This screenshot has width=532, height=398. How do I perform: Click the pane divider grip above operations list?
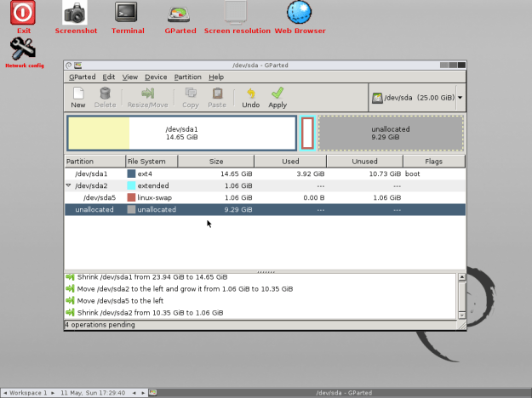tap(266, 272)
